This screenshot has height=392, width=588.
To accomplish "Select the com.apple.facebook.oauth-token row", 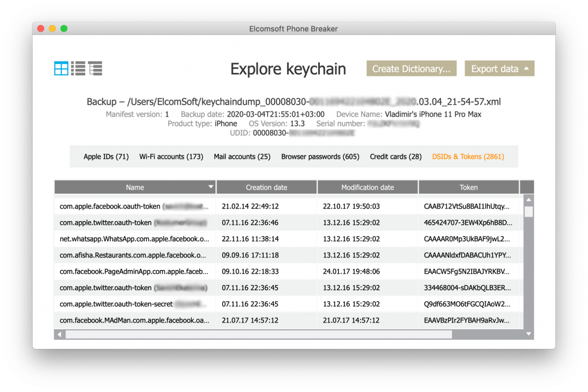I will [135, 206].
